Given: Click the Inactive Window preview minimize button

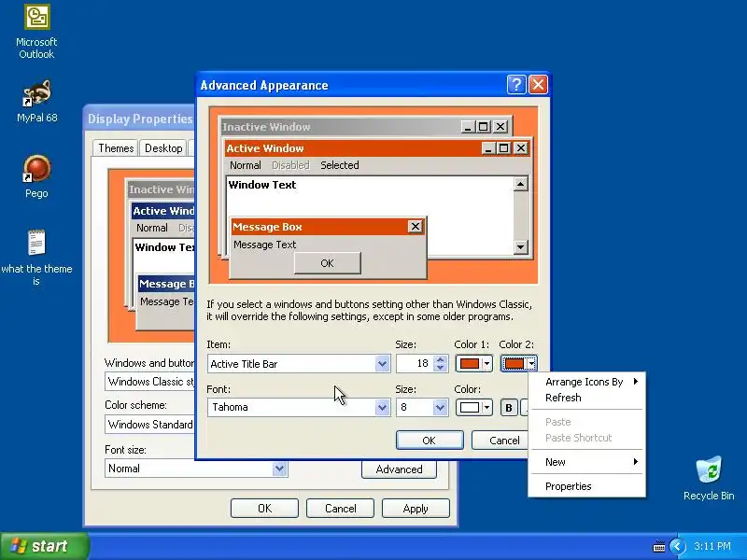Looking at the screenshot, I should click(x=468, y=127).
